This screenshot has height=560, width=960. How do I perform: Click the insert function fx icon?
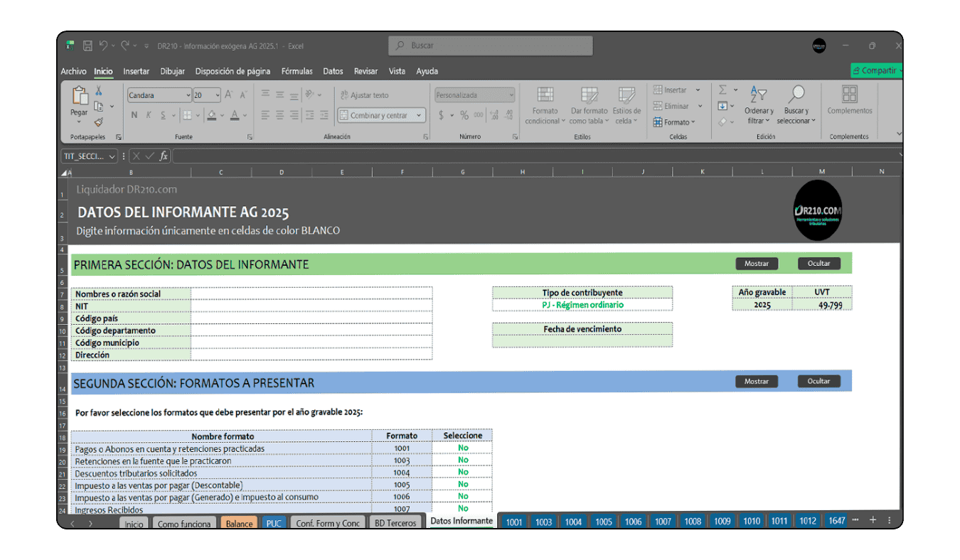164,156
